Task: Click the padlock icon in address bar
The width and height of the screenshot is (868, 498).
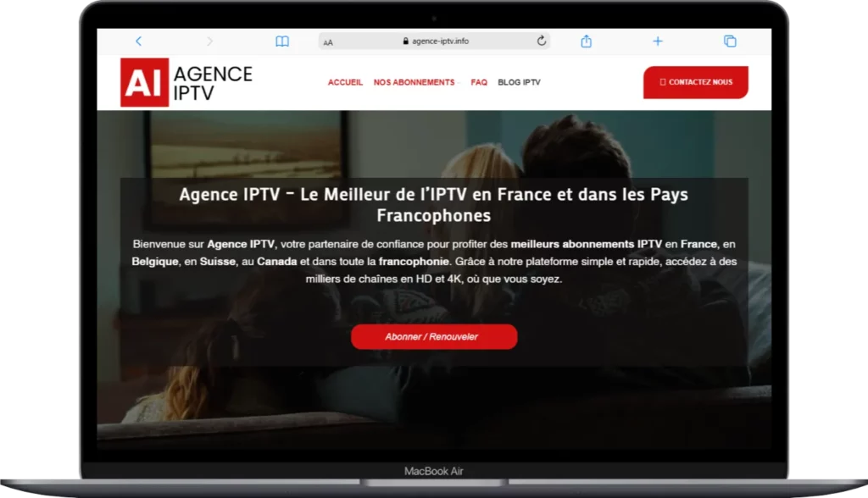Action: click(x=406, y=41)
